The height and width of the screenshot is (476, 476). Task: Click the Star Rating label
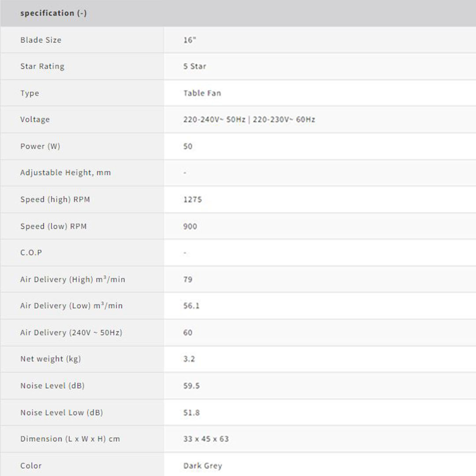tap(42, 67)
